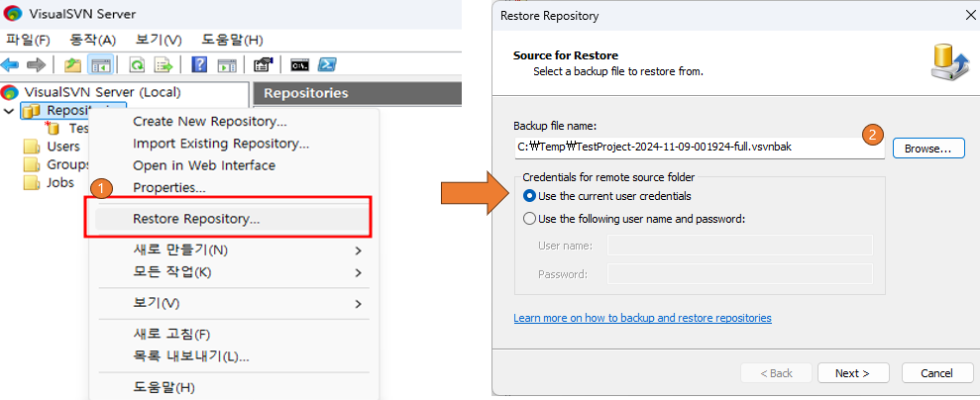Viewport: 980px width, 400px height.
Task: Click the Backup file name input field
Action: tap(699, 148)
